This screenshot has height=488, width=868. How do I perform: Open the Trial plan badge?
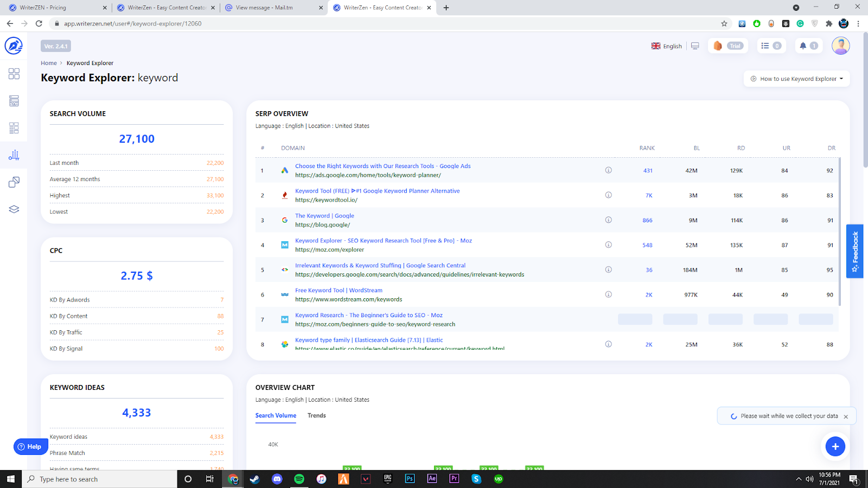click(728, 46)
